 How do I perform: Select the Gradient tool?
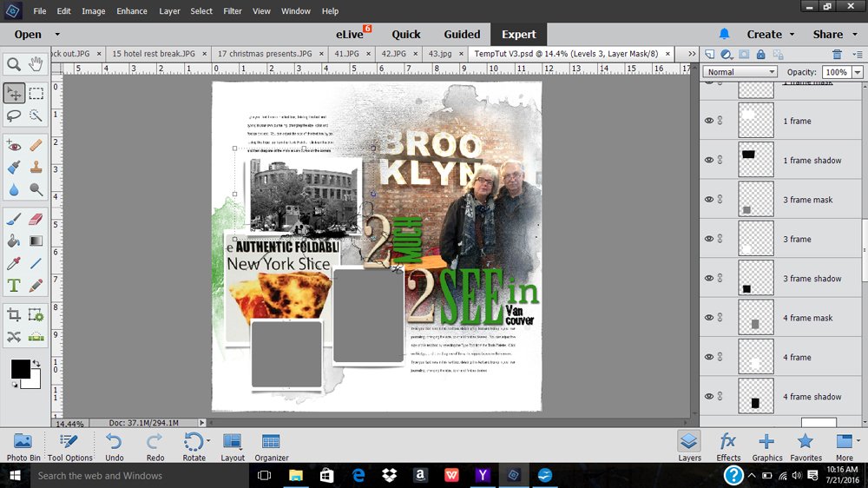tap(36, 241)
